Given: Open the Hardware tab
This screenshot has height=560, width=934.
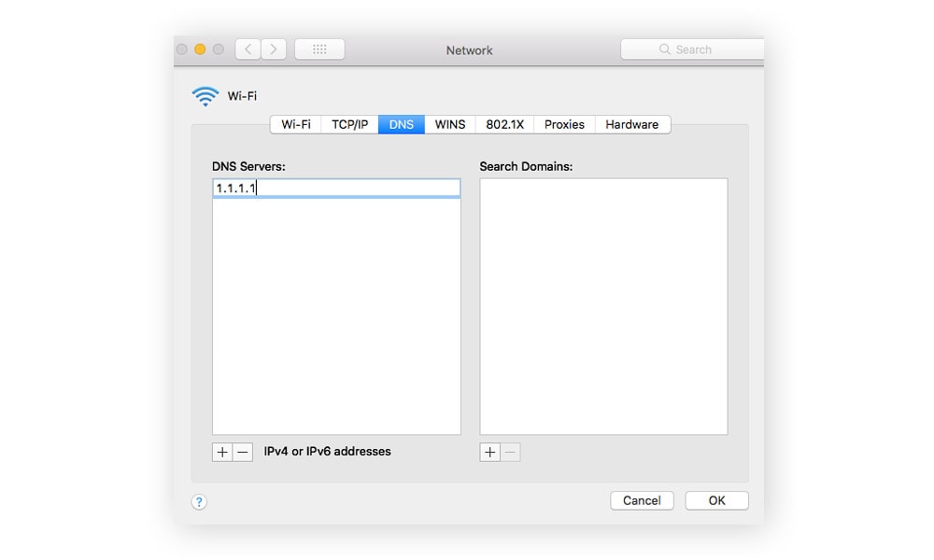Looking at the screenshot, I should tap(632, 124).
